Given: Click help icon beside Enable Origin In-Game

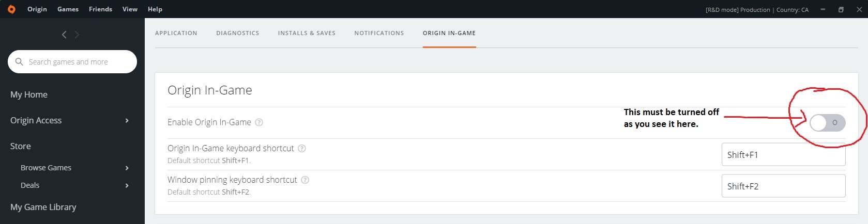Looking at the screenshot, I should [260, 122].
